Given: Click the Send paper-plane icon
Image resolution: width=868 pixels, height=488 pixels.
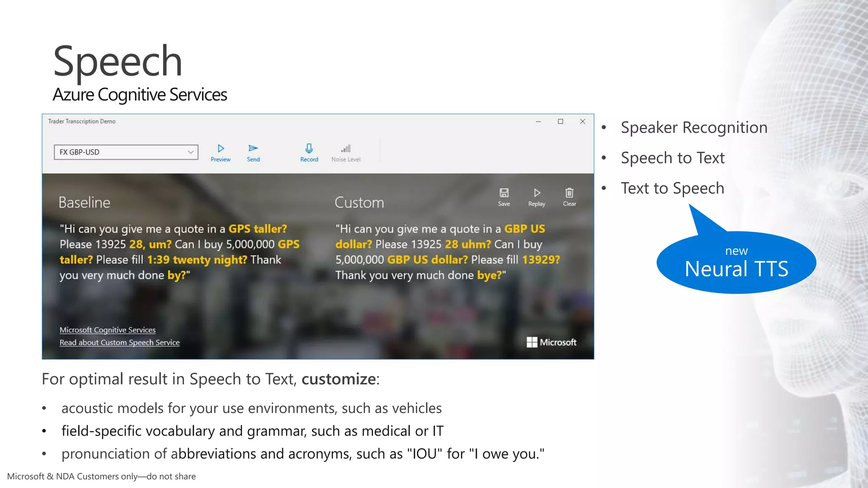Looking at the screenshot, I should coord(253,148).
